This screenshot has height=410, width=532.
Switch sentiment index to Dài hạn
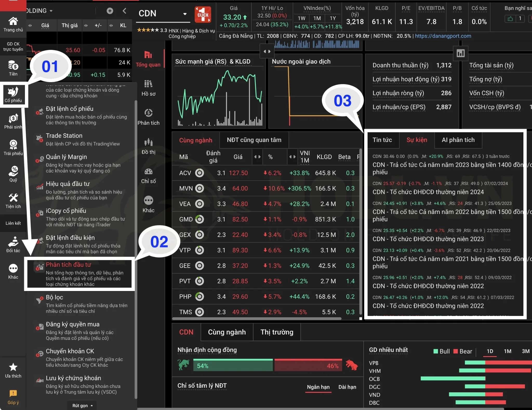347,387
